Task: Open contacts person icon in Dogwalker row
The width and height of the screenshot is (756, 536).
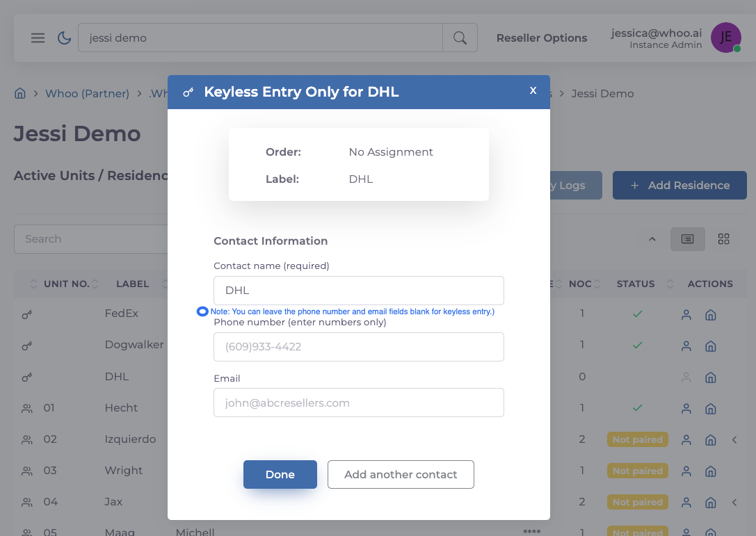Action: point(686,346)
